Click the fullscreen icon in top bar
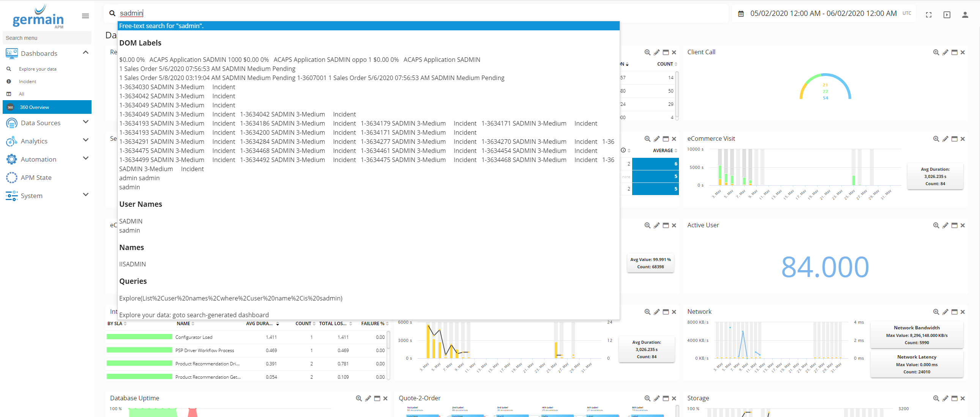980x417 pixels. coord(928,15)
